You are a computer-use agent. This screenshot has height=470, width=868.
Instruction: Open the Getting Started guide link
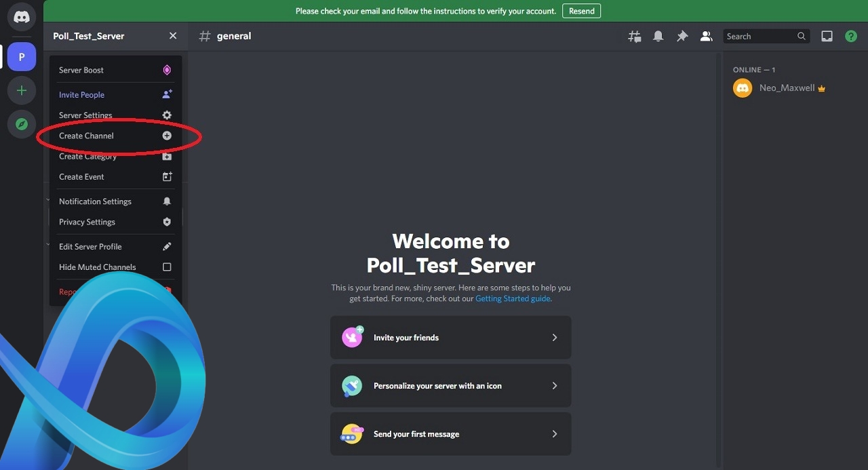coord(513,298)
